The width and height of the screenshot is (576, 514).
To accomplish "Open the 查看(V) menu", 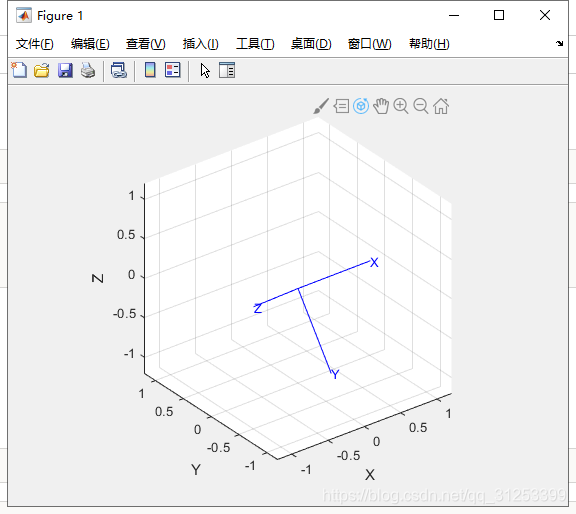I will 145,44.
